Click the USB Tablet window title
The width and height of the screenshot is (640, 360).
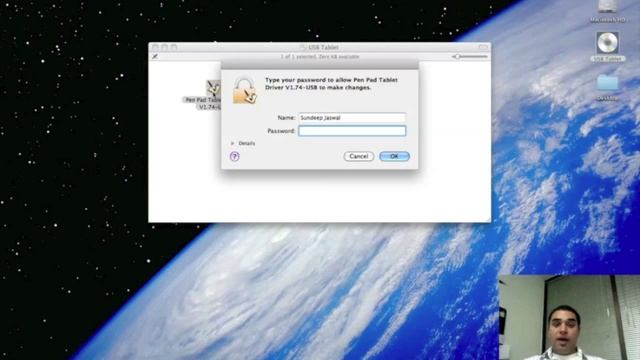323,47
